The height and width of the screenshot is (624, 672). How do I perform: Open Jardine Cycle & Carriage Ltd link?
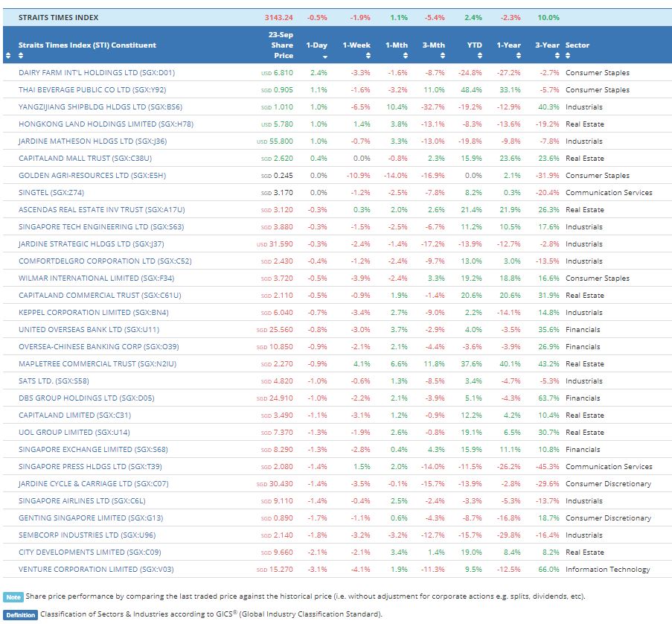pos(94,484)
